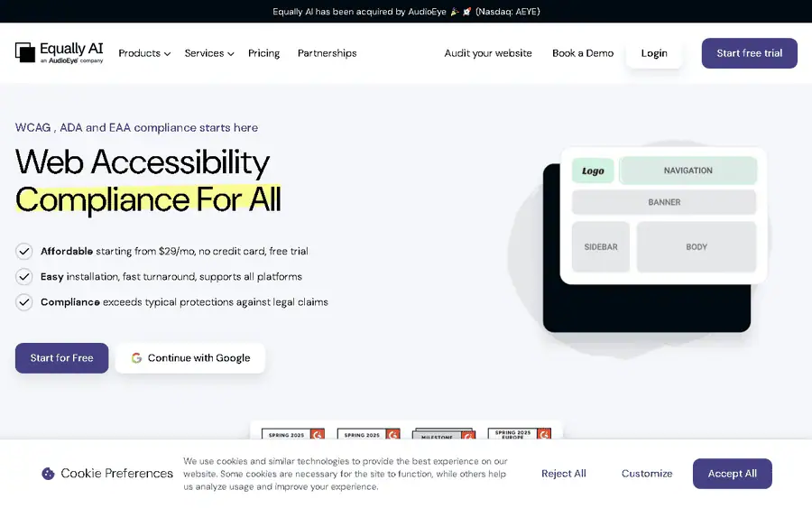This screenshot has height=508, width=812.
Task: Click the checkmark icon beside Affordable
Action: [x=23, y=251]
